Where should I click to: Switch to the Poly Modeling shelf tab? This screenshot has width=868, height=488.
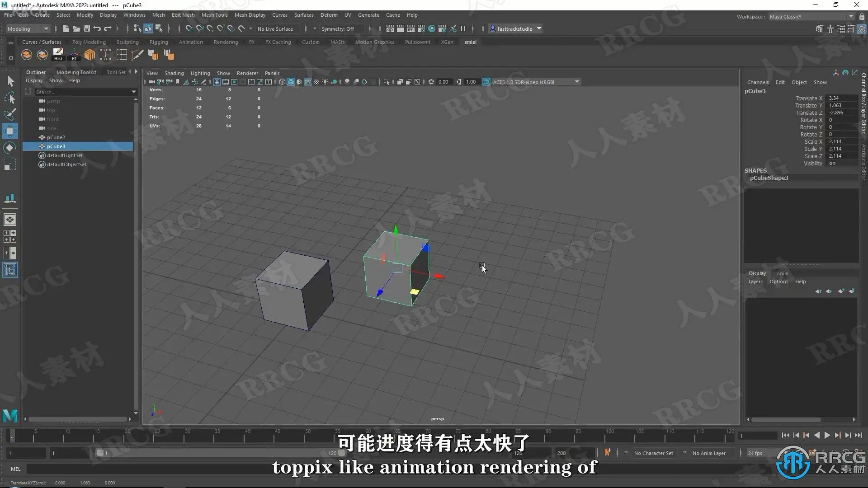(x=89, y=42)
